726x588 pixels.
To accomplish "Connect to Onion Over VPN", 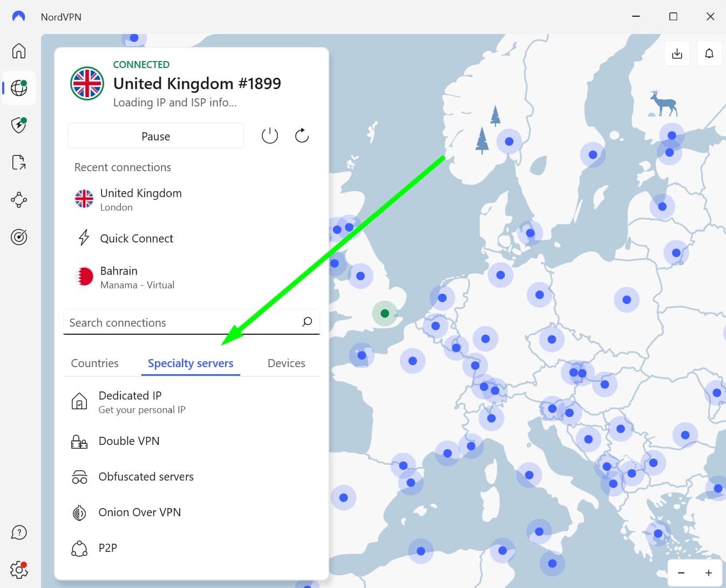I will pyautogui.click(x=192, y=512).
